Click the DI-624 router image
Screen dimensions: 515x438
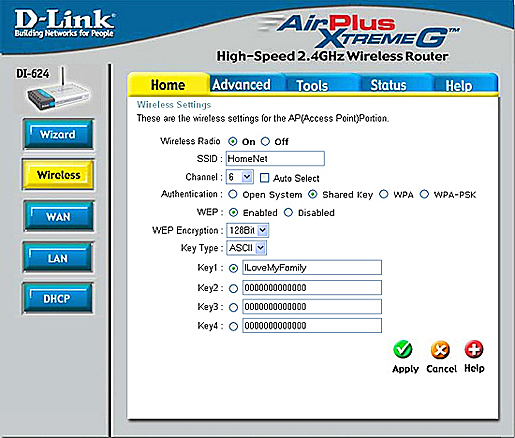tap(57, 90)
